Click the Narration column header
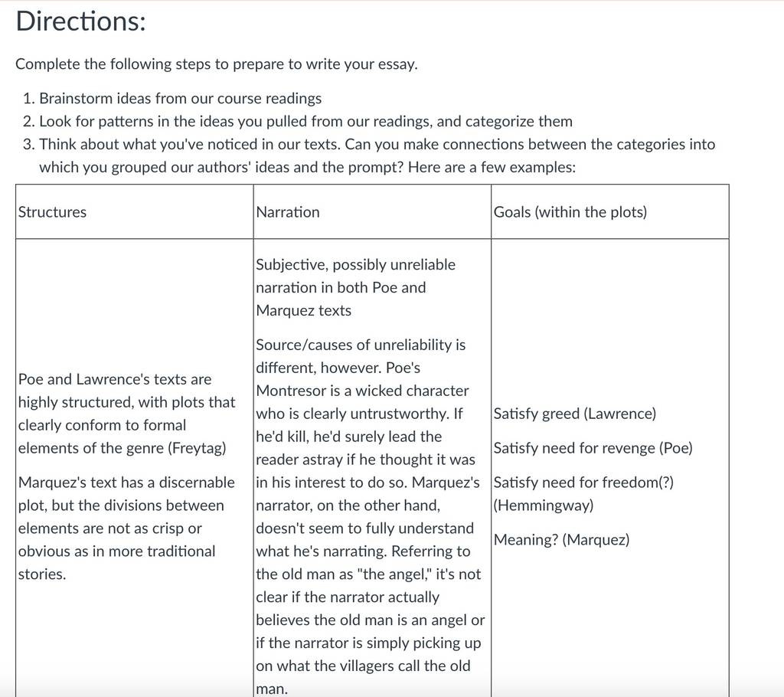Viewport: 784px width, 697px height. 288,212
